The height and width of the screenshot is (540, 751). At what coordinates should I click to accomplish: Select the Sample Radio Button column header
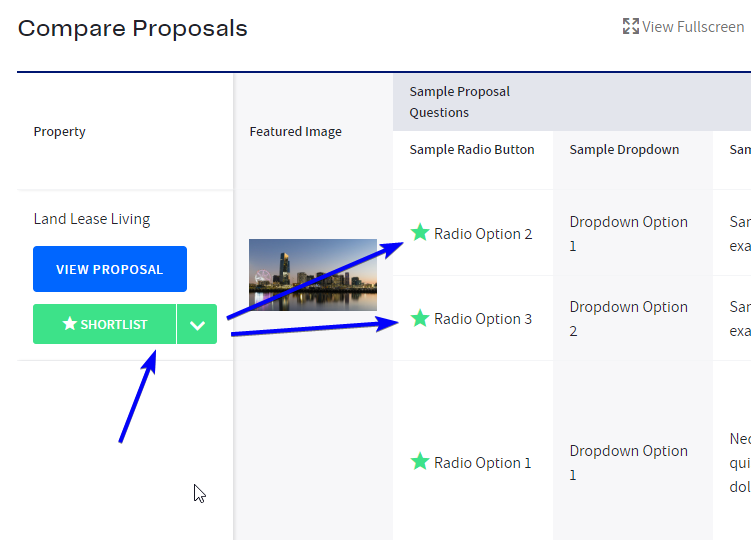tap(472, 150)
